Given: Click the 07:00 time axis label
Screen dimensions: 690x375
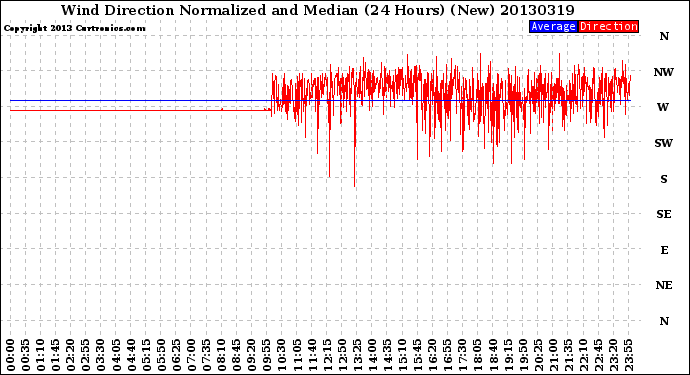Looking at the screenshot, I should [191, 355].
